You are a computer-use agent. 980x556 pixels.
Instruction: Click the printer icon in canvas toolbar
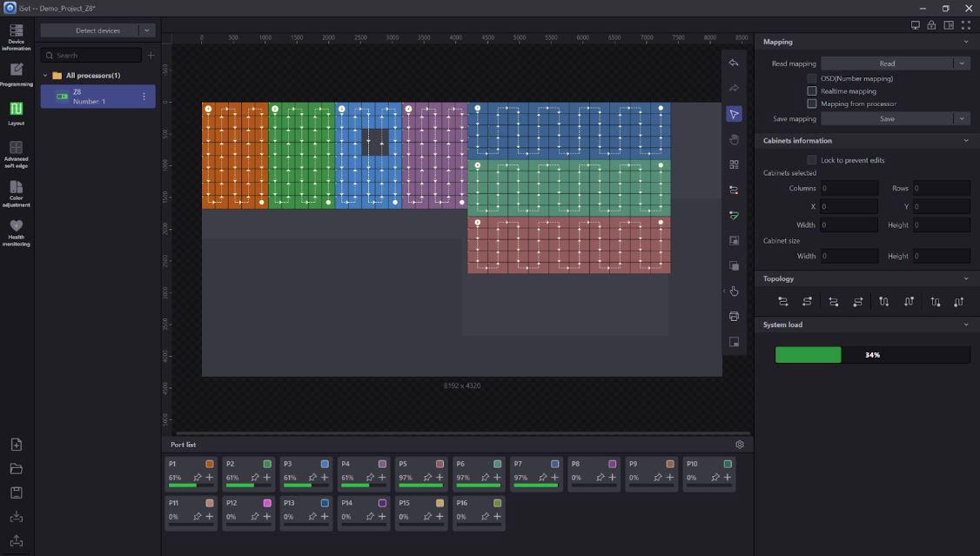point(734,316)
